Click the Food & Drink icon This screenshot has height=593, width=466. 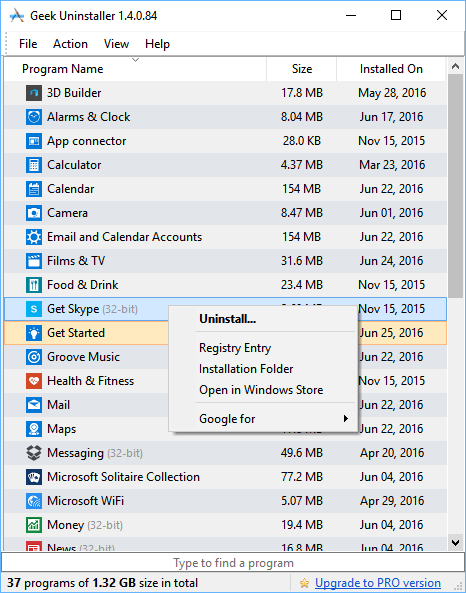point(34,285)
